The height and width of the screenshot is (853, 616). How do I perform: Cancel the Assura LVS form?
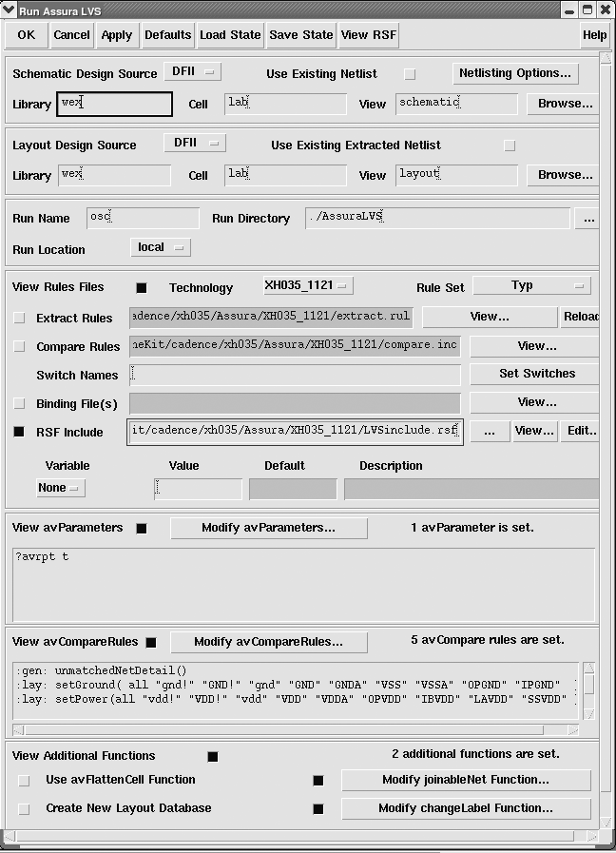[71, 35]
